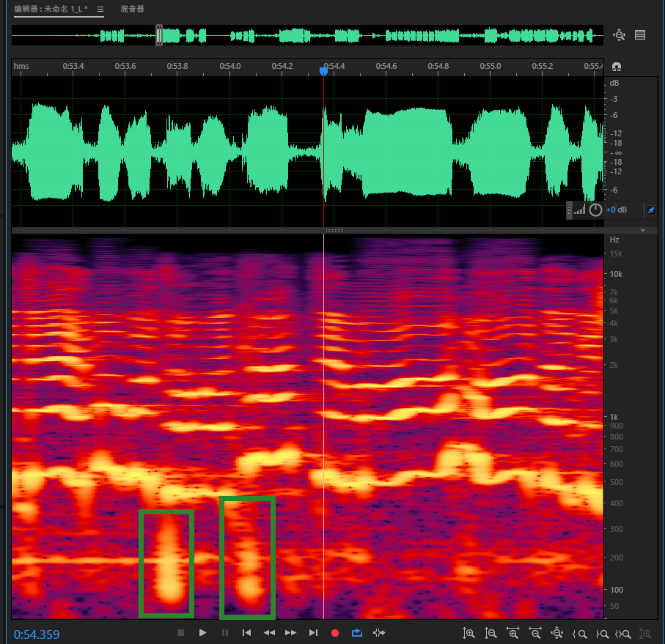Click the Skip Selection button
This screenshot has width=665, height=644.
tap(379, 632)
